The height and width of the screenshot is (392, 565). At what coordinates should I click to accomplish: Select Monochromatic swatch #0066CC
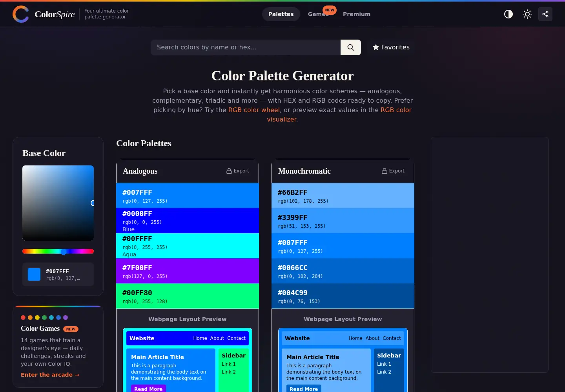(343, 271)
